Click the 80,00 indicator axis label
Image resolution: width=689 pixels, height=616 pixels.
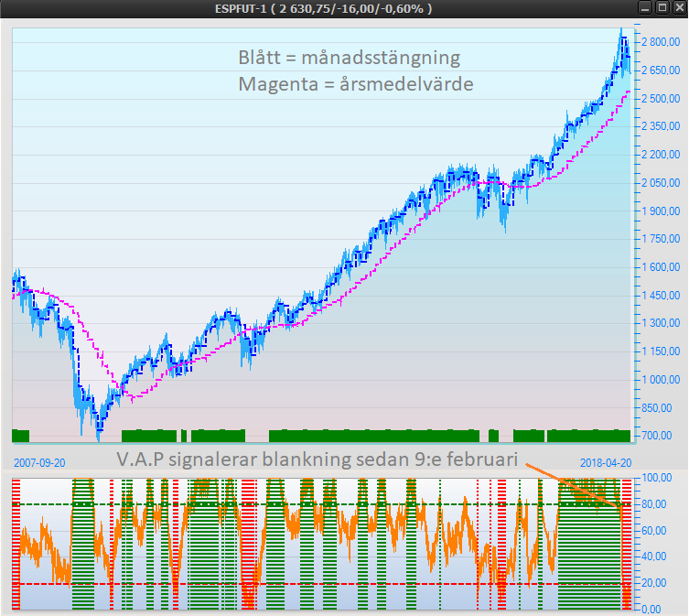654,504
